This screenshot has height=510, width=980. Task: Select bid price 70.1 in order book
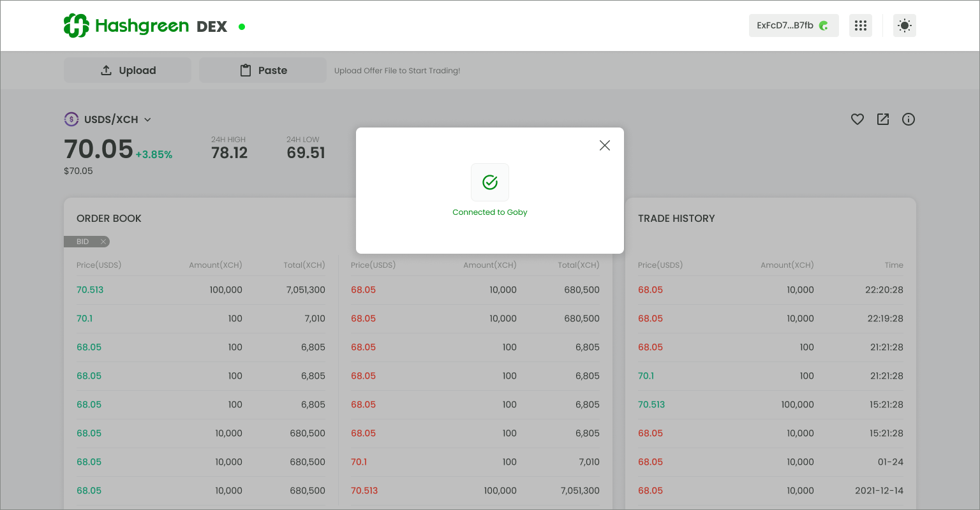[x=85, y=318]
